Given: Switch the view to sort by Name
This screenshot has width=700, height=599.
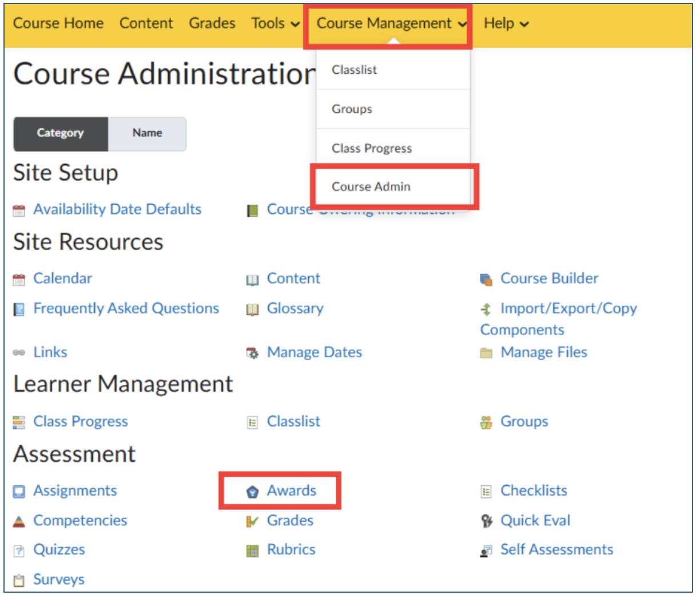Looking at the screenshot, I should (x=147, y=134).
